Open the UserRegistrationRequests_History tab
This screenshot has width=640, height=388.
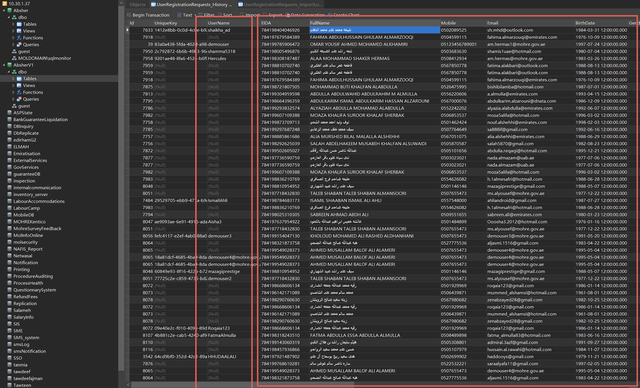191,4
